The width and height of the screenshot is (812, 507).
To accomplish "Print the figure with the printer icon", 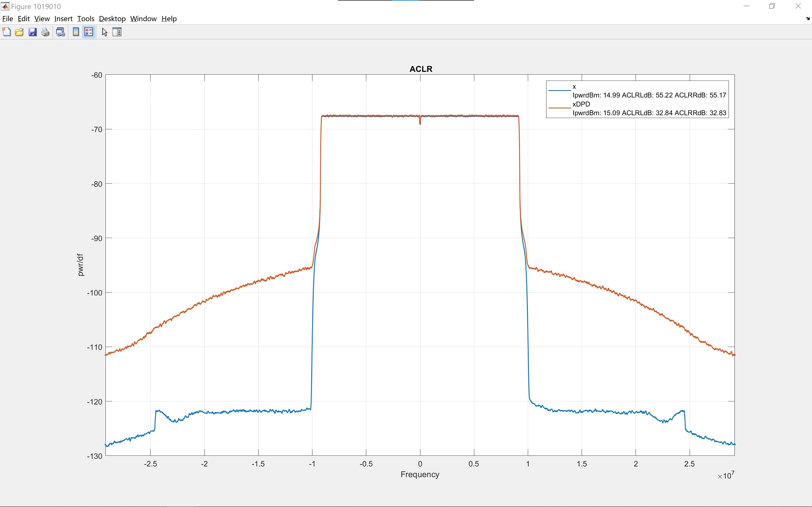I will click(x=45, y=32).
